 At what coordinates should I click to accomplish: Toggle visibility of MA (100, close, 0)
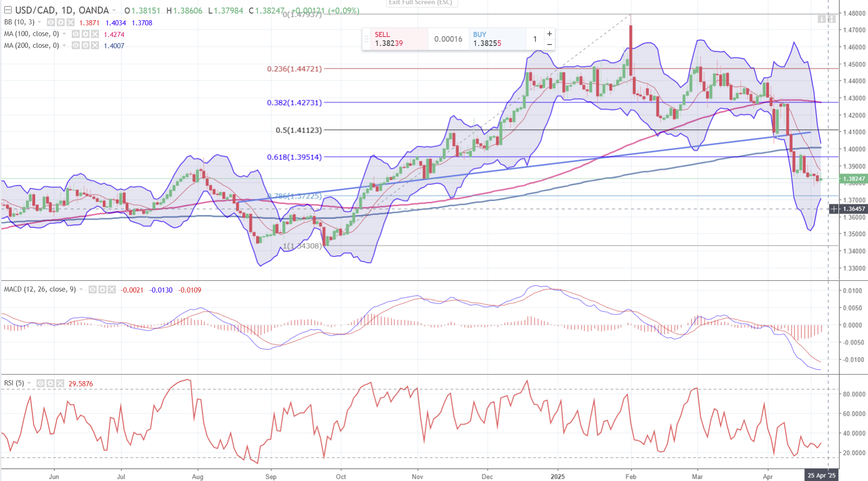(x=75, y=34)
